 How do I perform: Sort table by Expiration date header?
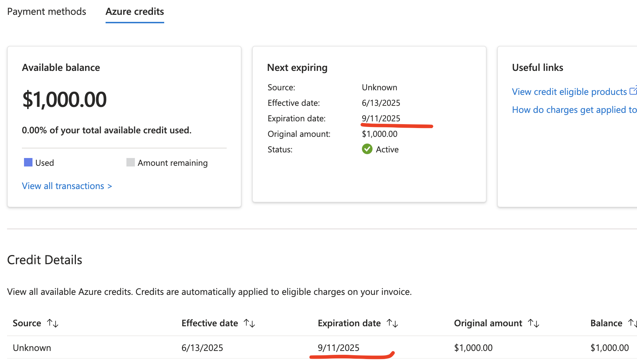(x=349, y=323)
